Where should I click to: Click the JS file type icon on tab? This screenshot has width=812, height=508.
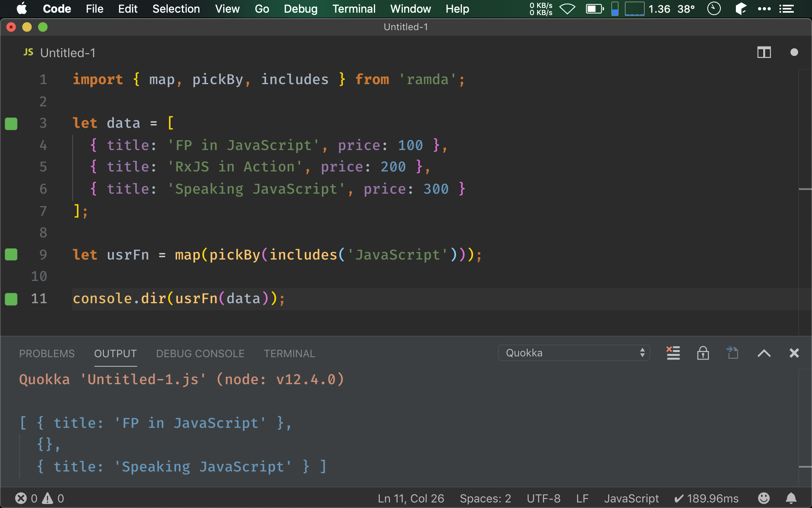(28, 52)
